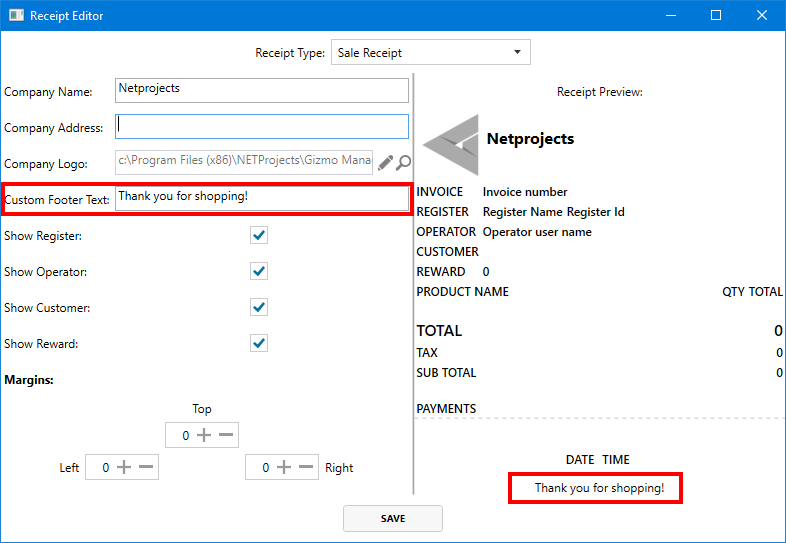Viewport: 786px width, 543px height.
Task: Increase the Right margin with the plus icon
Action: tap(284, 467)
